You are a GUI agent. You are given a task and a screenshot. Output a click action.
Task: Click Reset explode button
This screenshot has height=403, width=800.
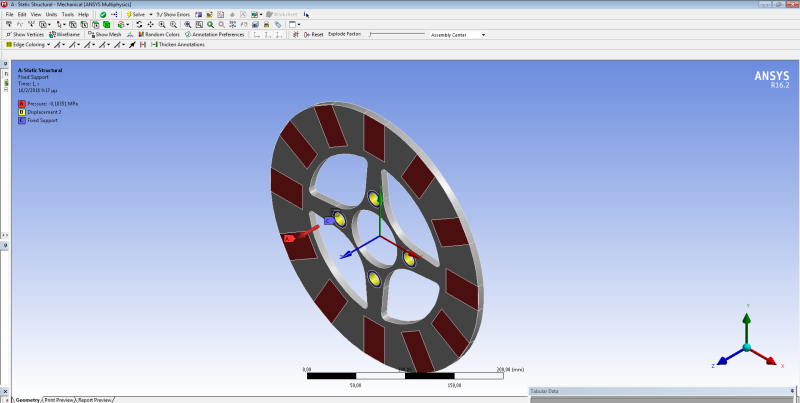(x=313, y=35)
